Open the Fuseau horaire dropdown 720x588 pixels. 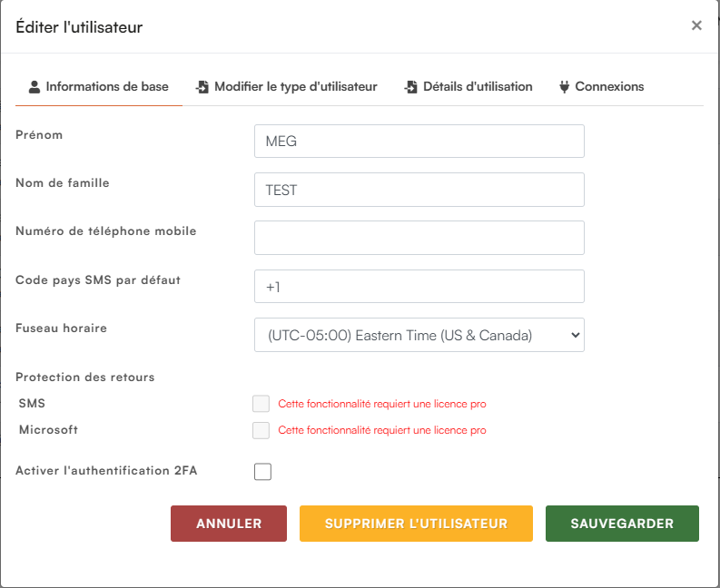(x=419, y=335)
